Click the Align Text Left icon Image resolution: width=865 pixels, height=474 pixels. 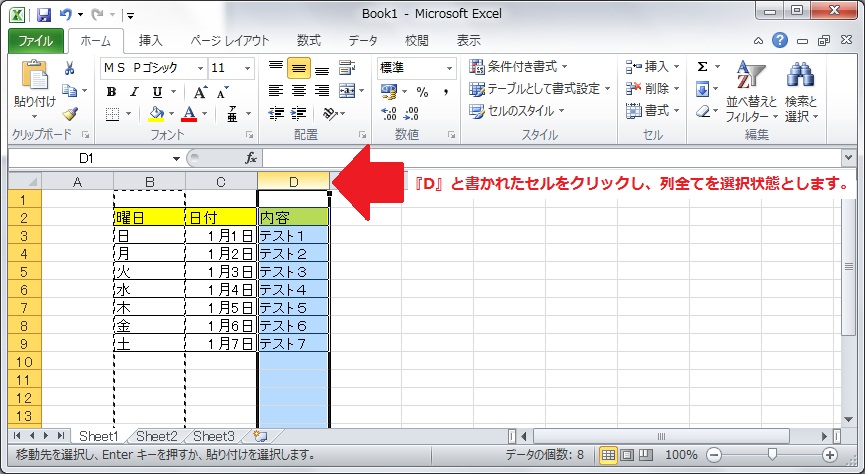coord(275,90)
